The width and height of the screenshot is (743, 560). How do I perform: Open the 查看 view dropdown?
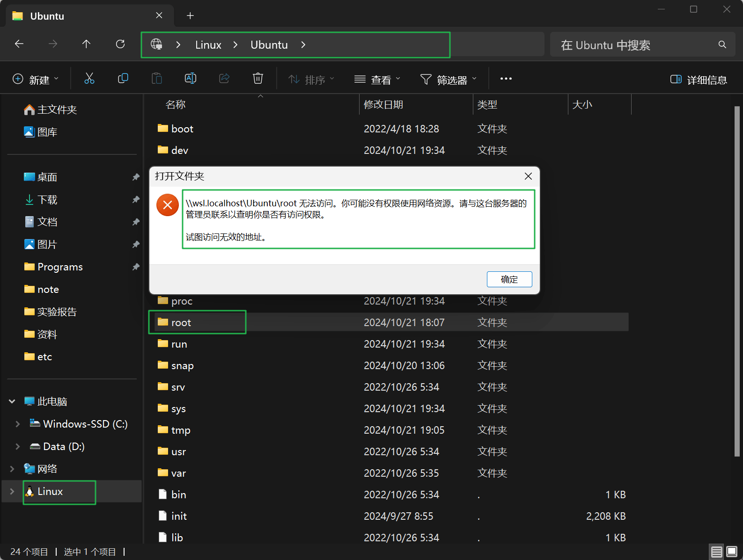(x=377, y=79)
